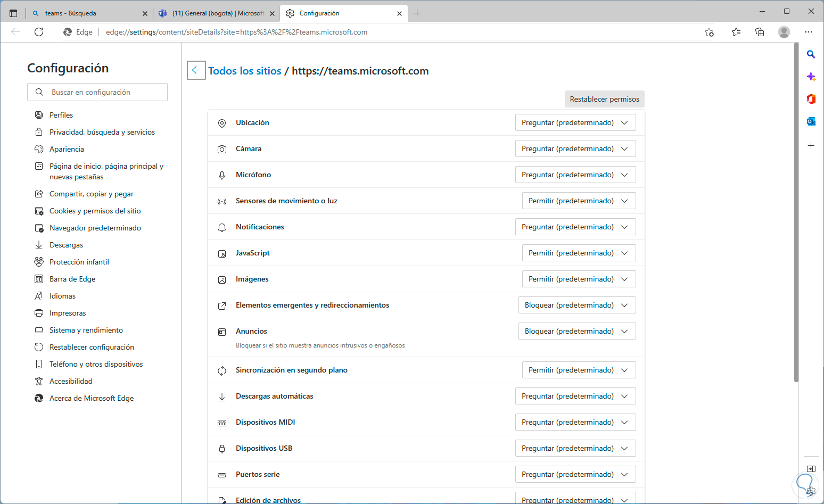Refresh the page with the reload icon
The image size is (824, 504).
coord(39,32)
